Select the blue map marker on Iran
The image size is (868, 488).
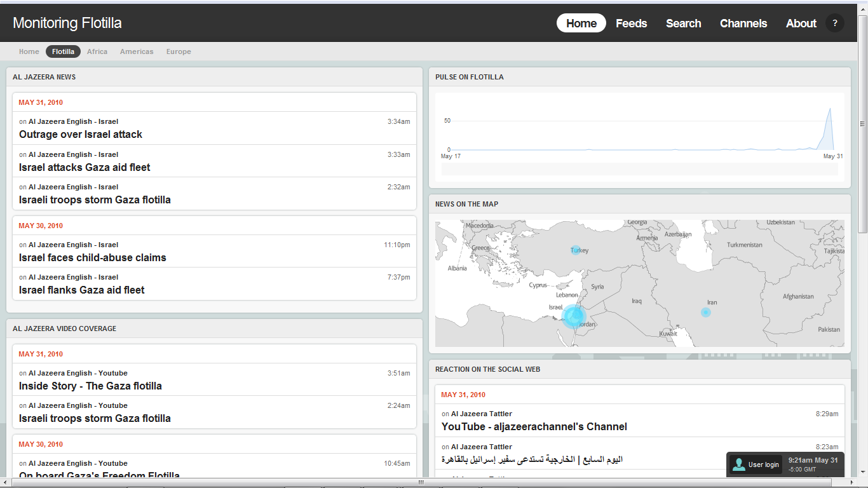click(705, 312)
